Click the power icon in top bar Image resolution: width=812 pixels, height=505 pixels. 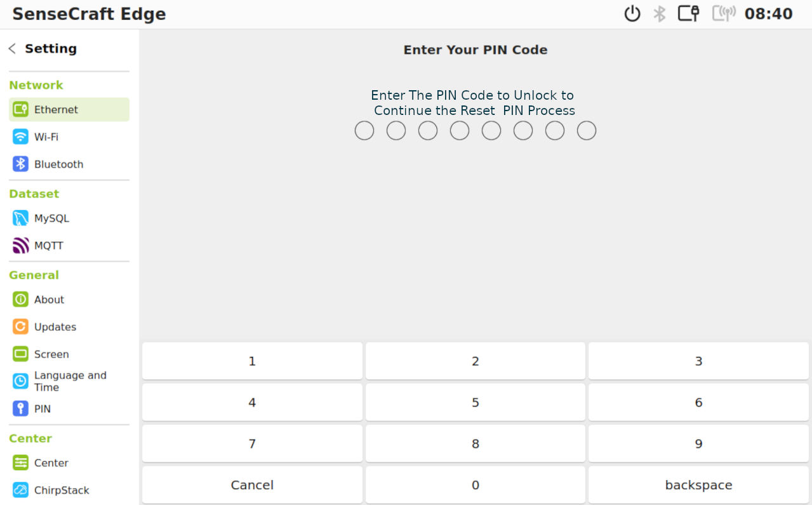[632, 14]
